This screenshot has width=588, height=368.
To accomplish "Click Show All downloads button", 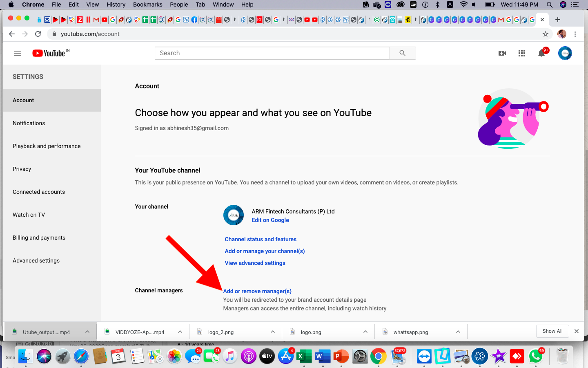I will (552, 331).
